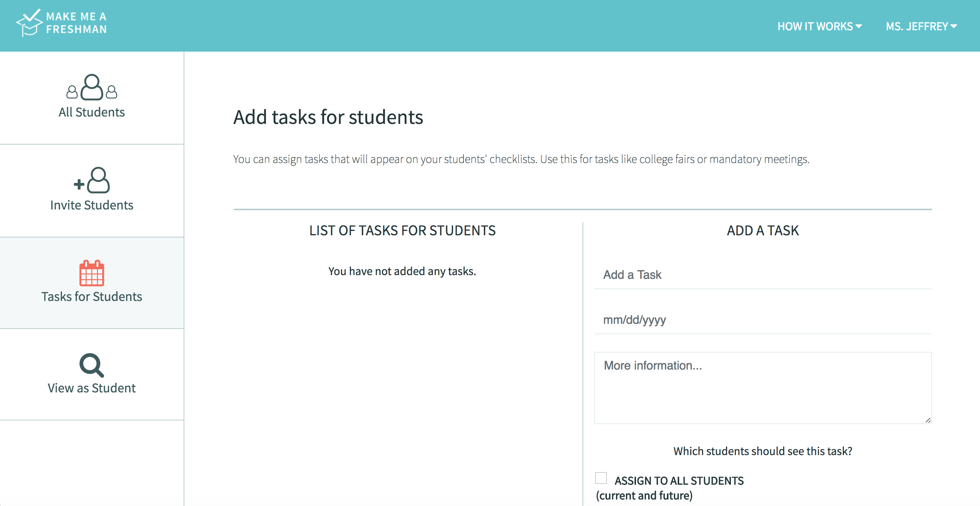
Task: Click the red calendar Tasks icon
Action: (x=92, y=273)
